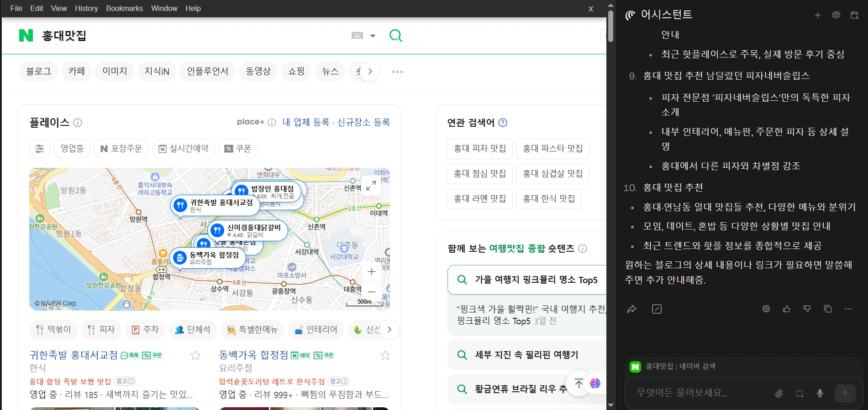Click the 홍대 피자 맛집 related search
The height and width of the screenshot is (410, 868).
[479, 149]
